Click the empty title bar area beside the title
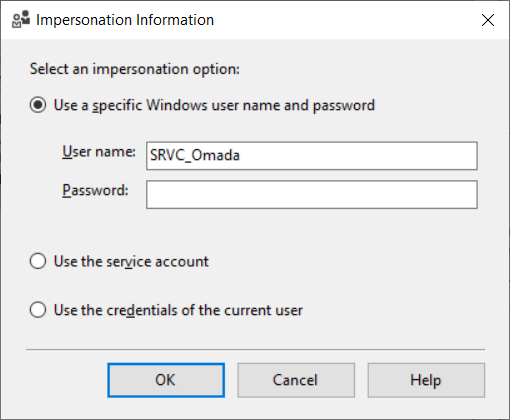Image resolution: width=510 pixels, height=420 pixels. point(343,20)
